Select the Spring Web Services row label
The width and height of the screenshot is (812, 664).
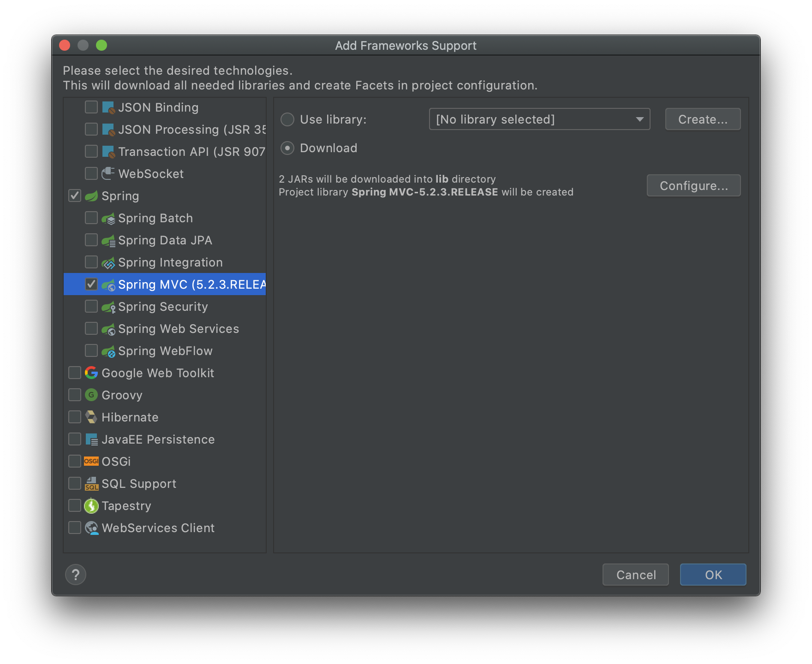179,329
